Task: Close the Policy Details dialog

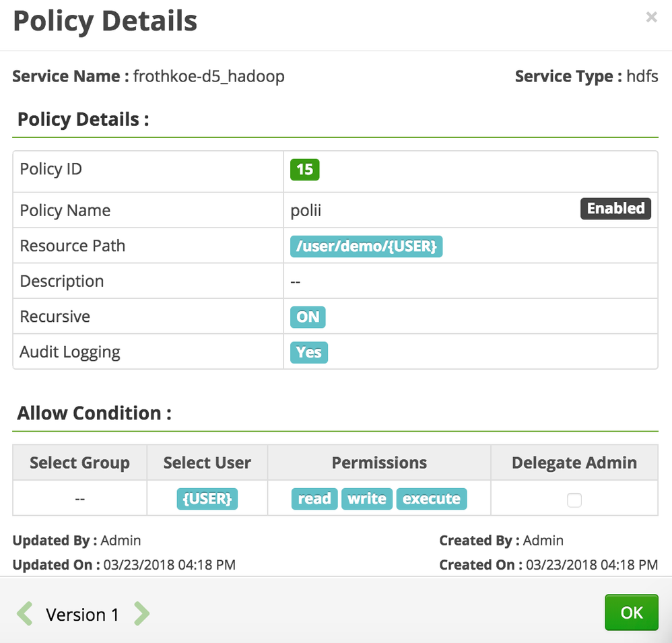Action: [651, 18]
